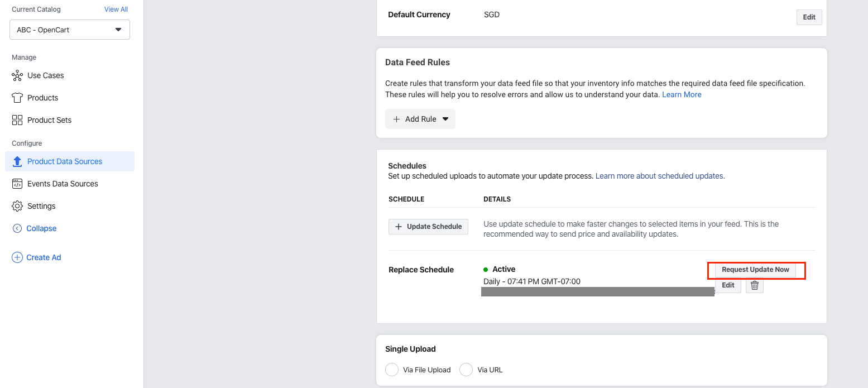Click Request Update Now
Screen dimensions: 868x388
(755, 270)
